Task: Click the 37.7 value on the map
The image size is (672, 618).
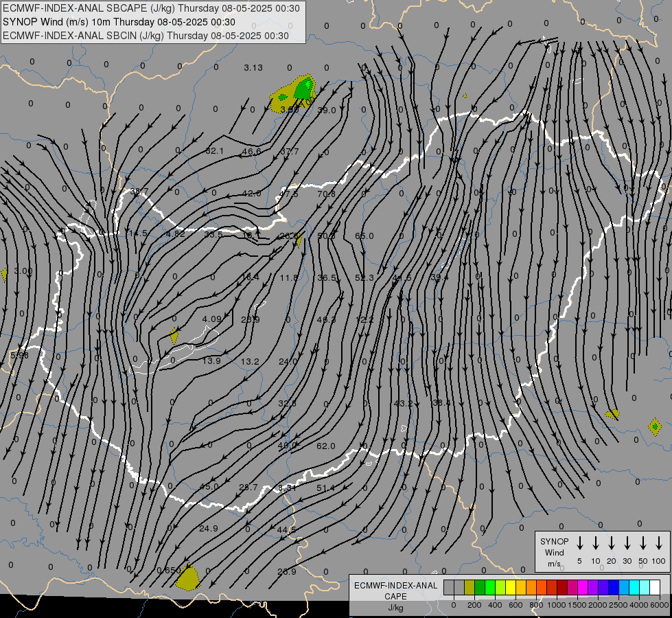Action: [x=290, y=151]
